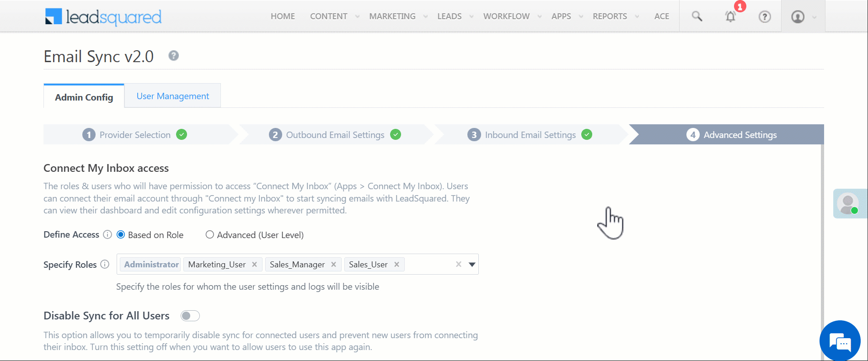Remove the Marketing_User role tag
The image size is (868, 361).
click(x=254, y=264)
